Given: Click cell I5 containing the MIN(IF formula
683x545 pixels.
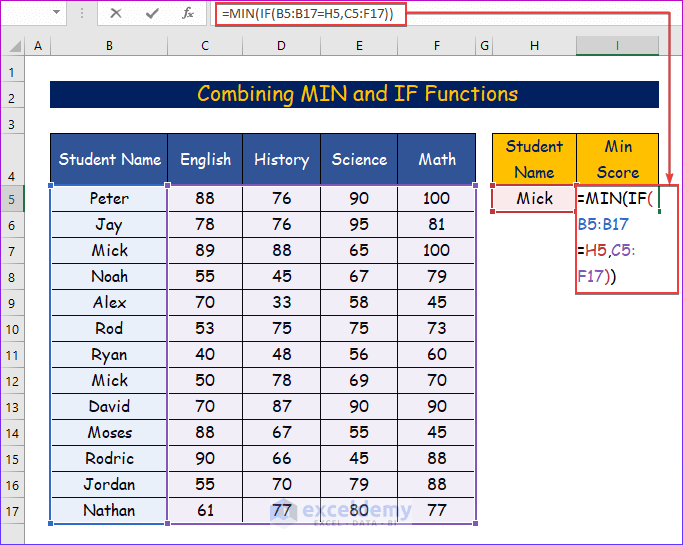Looking at the screenshot, I should tap(618, 199).
